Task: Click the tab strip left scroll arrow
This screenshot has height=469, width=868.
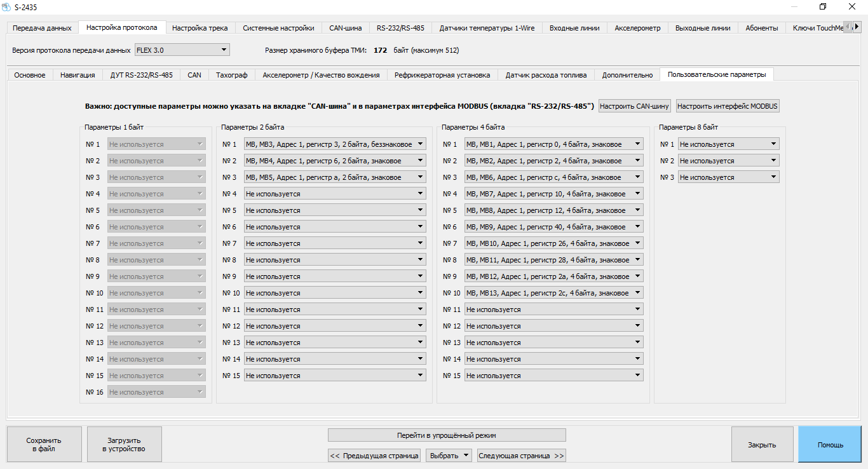Action: pos(848,27)
